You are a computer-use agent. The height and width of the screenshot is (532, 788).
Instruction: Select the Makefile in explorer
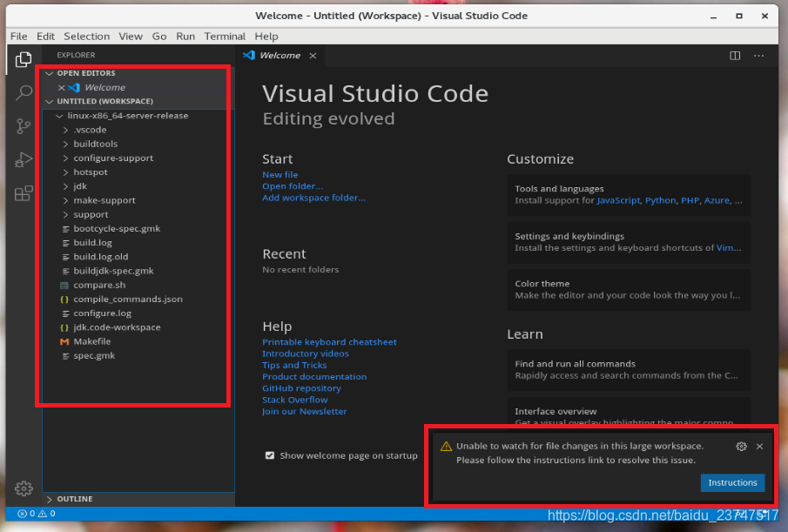pos(92,341)
